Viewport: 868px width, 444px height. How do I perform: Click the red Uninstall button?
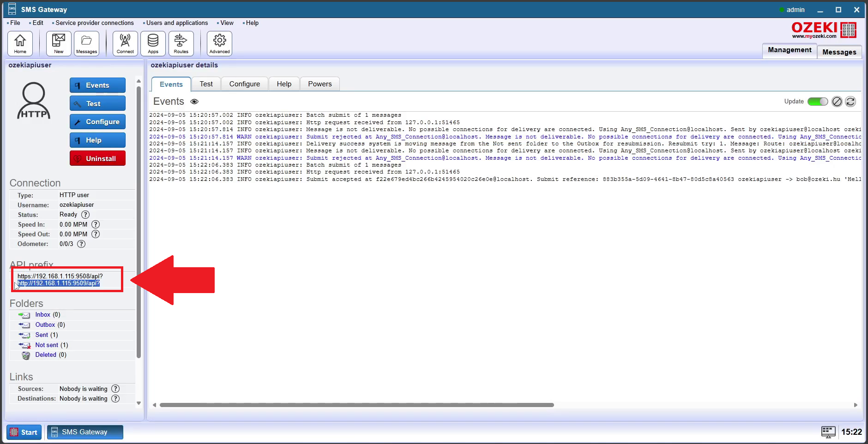click(x=97, y=158)
